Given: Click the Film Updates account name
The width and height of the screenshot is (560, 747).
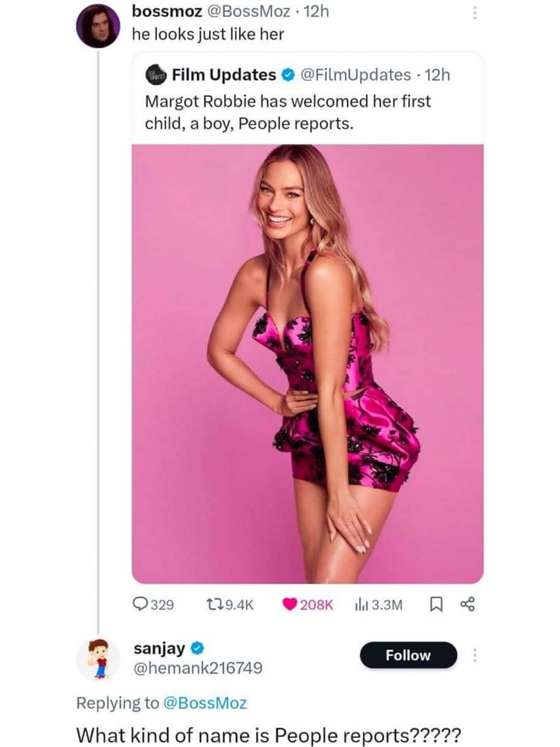Looking at the screenshot, I should 223,75.
